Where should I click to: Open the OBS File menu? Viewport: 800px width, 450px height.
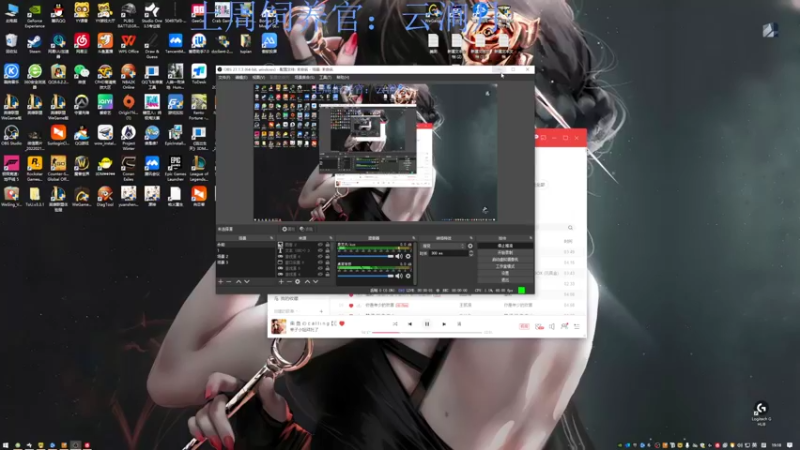(224, 78)
